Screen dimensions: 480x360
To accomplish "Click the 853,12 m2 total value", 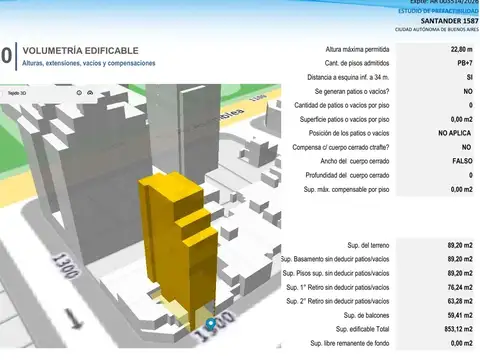I will click(459, 329).
